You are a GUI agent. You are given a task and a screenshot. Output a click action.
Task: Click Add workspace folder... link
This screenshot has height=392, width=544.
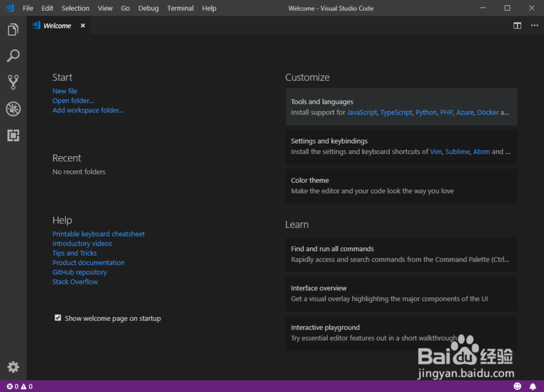tap(88, 110)
